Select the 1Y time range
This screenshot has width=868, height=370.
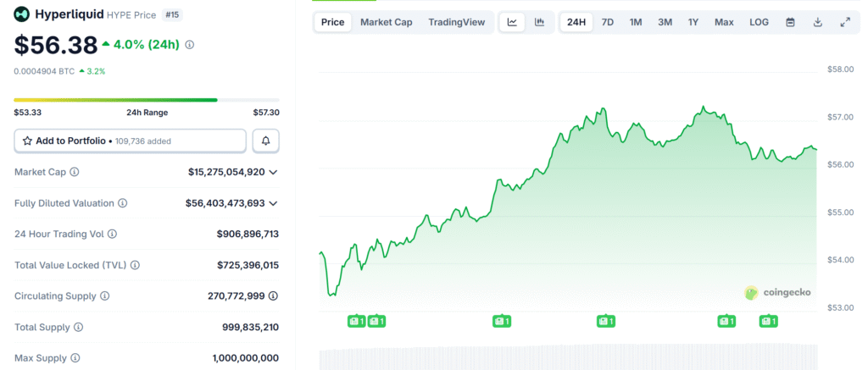click(693, 22)
